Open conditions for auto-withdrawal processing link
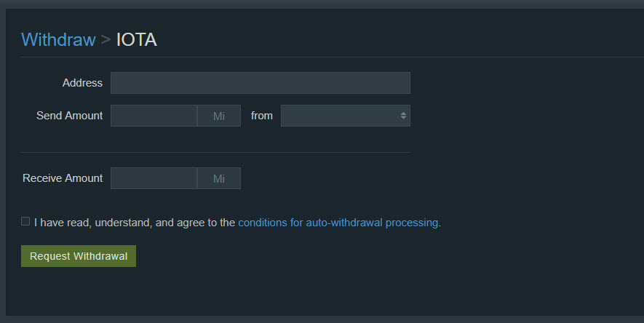Screen dimensions: 644x323 pos(338,223)
